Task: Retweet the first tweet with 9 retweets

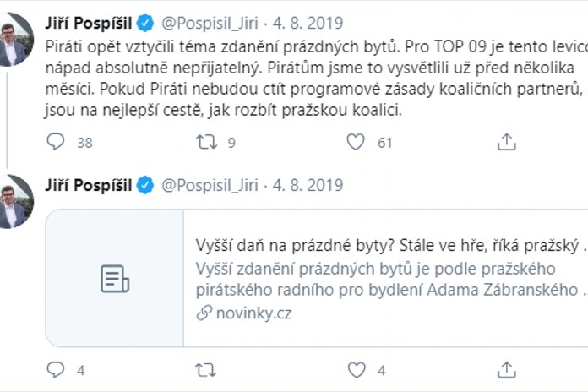Action: point(206,142)
